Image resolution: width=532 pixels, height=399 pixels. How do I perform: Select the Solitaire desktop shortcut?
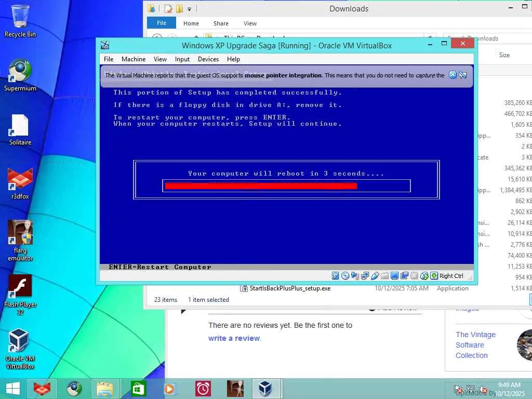pos(20,129)
